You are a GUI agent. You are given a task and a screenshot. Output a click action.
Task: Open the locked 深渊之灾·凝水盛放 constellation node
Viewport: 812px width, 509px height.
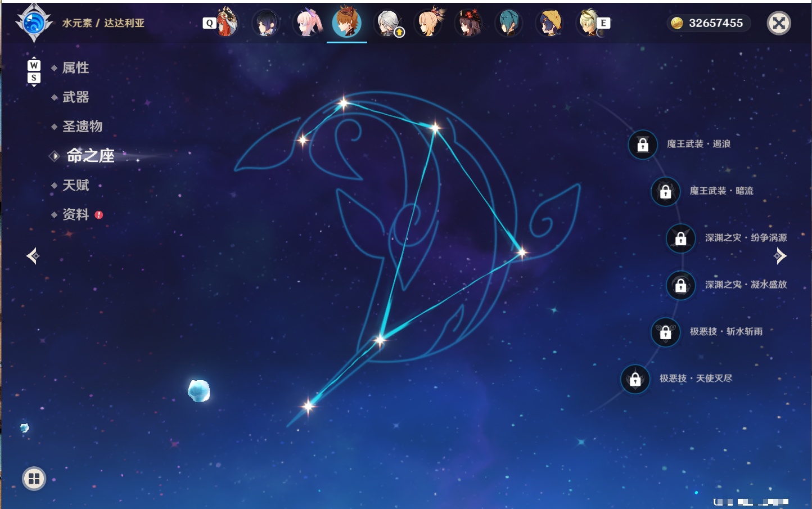coord(681,285)
